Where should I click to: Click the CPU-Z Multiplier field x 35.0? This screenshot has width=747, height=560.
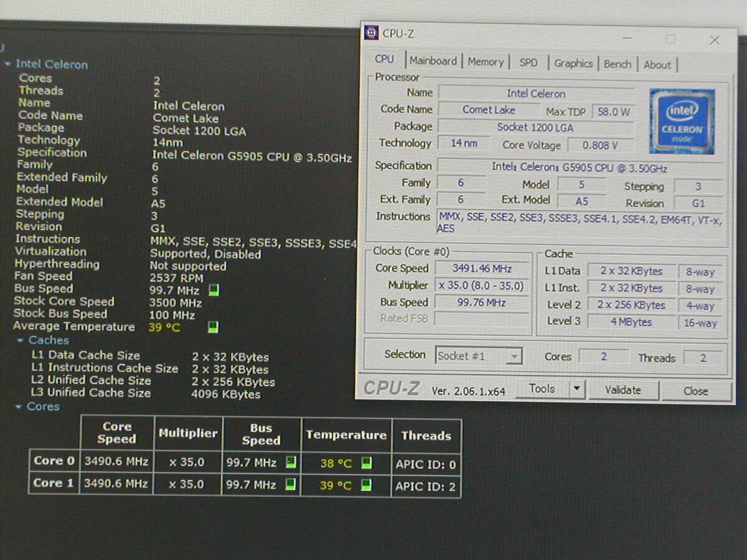coord(482,286)
